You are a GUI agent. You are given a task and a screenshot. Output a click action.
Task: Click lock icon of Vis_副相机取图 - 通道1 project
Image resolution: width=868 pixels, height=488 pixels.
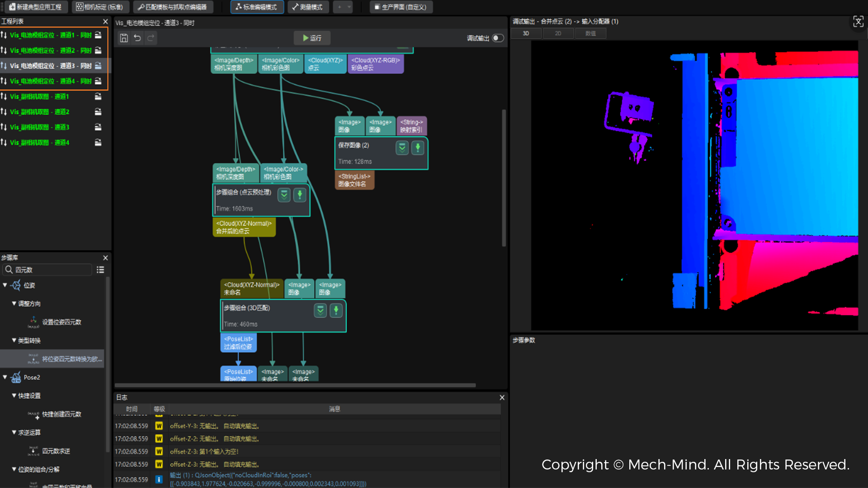pyautogui.click(x=98, y=96)
